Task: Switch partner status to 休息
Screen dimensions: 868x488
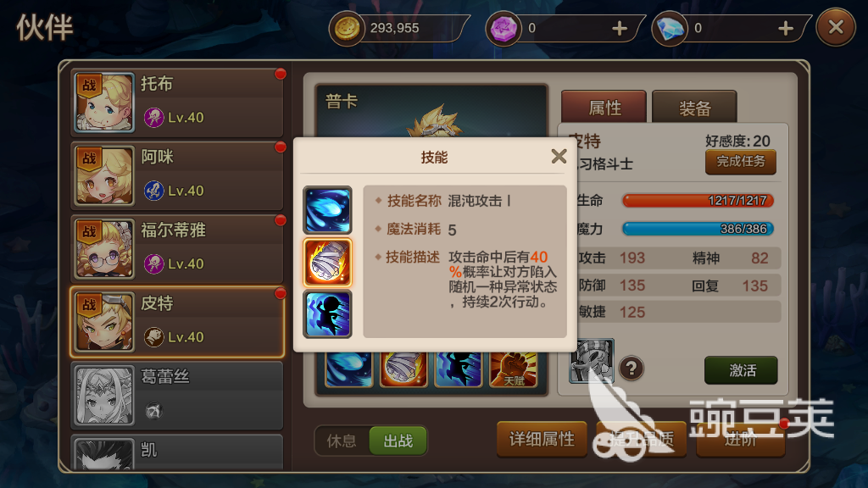Action: click(x=342, y=441)
